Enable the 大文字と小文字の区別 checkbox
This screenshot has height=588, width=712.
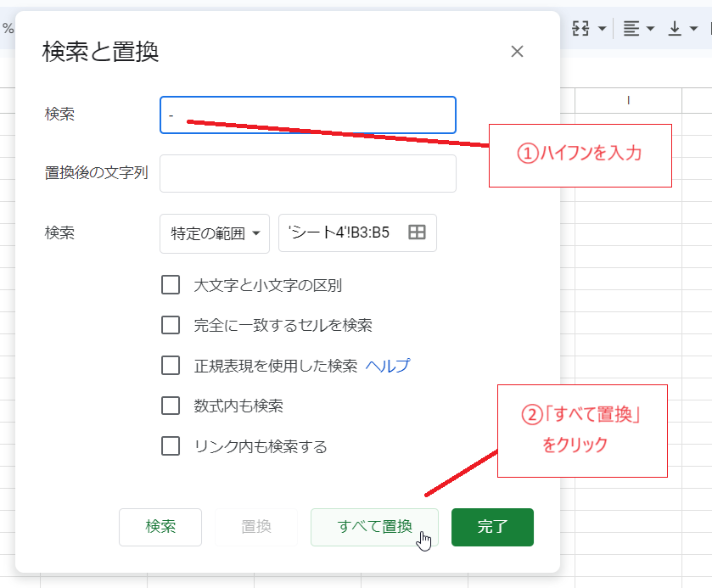coord(171,285)
